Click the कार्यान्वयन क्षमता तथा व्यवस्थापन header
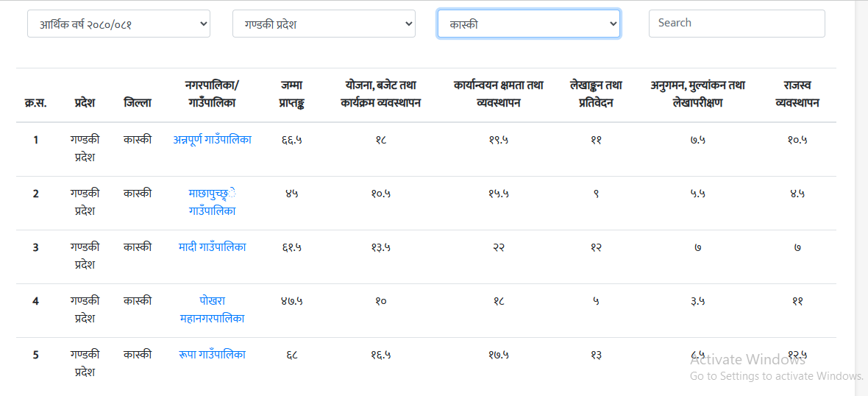Image resolution: width=868 pixels, height=396 pixels. click(499, 94)
